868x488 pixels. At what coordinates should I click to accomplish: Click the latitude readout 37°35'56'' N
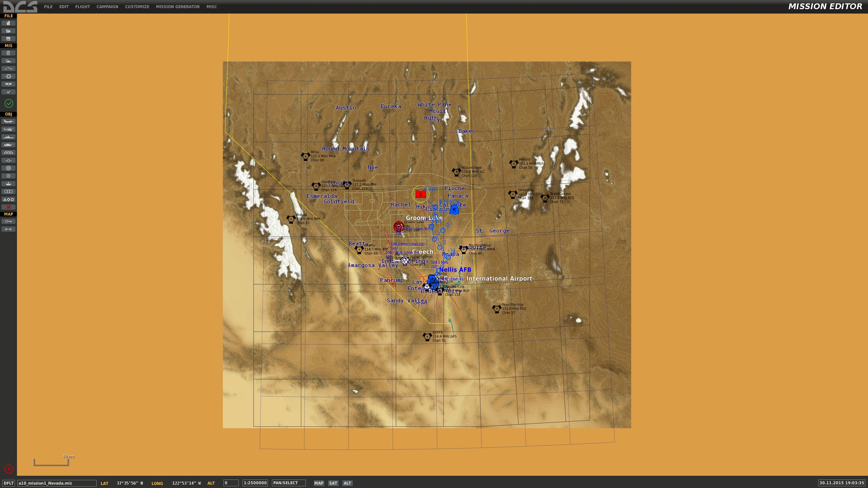coord(130,483)
